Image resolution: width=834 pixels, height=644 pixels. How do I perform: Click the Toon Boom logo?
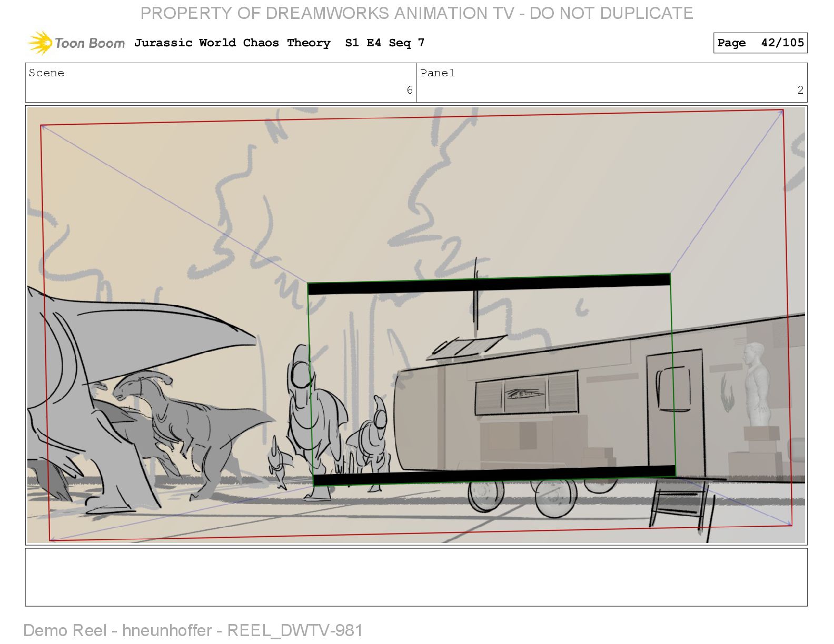click(x=76, y=43)
